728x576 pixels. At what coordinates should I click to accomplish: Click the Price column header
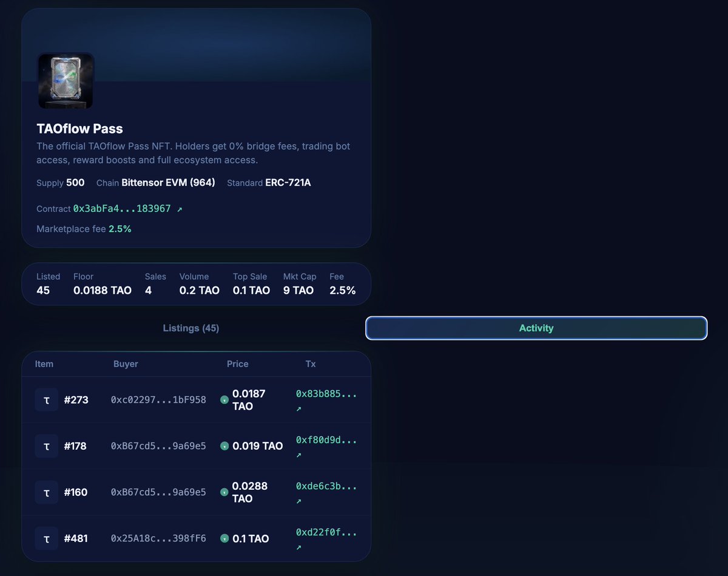[x=238, y=364]
